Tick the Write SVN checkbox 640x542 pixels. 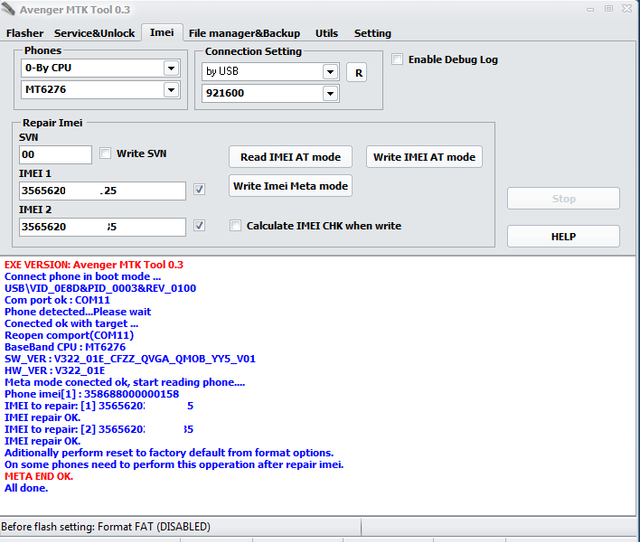point(105,153)
